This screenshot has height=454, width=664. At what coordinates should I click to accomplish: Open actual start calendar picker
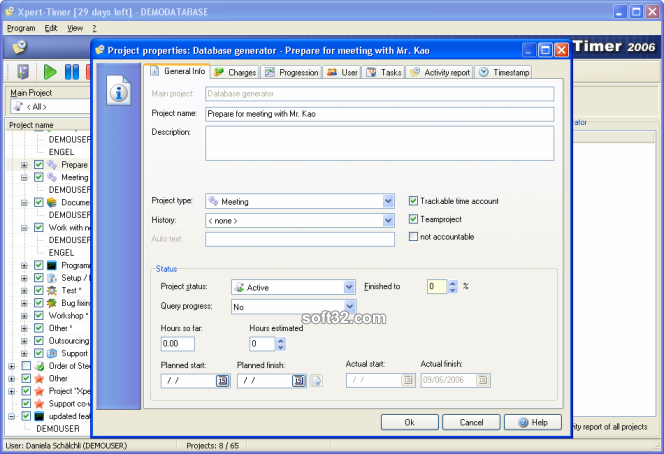coord(407,380)
